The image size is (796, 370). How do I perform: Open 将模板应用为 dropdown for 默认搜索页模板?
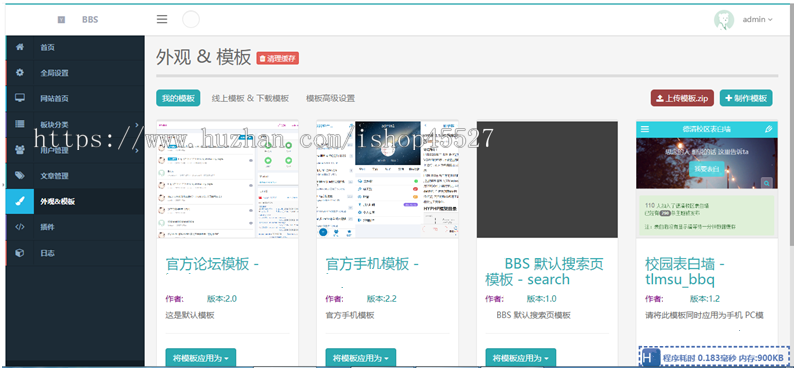(x=521, y=358)
